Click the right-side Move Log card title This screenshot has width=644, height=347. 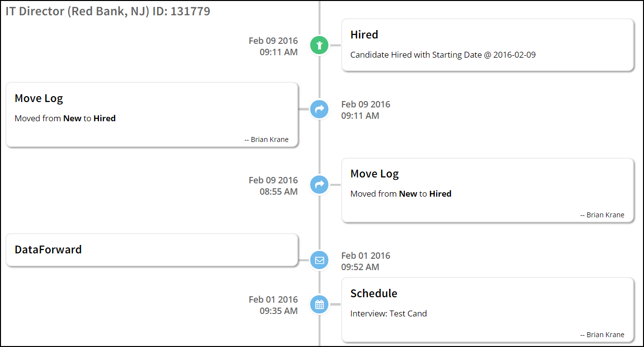click(x=375, y=174)
